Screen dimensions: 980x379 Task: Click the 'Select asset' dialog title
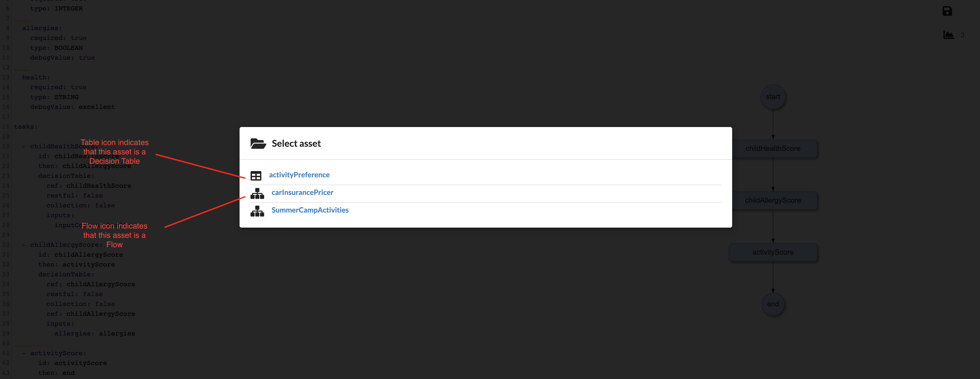296,143
